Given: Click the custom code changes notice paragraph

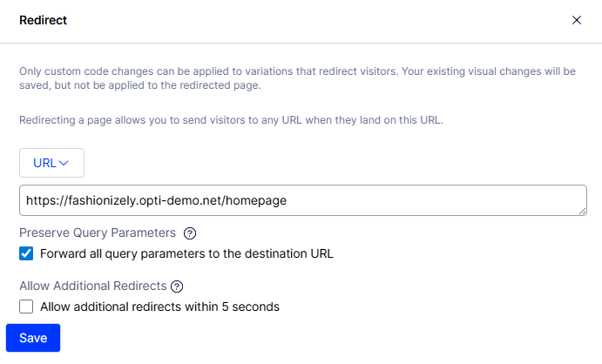Looking at the screenshot, I should click(296, 78).
